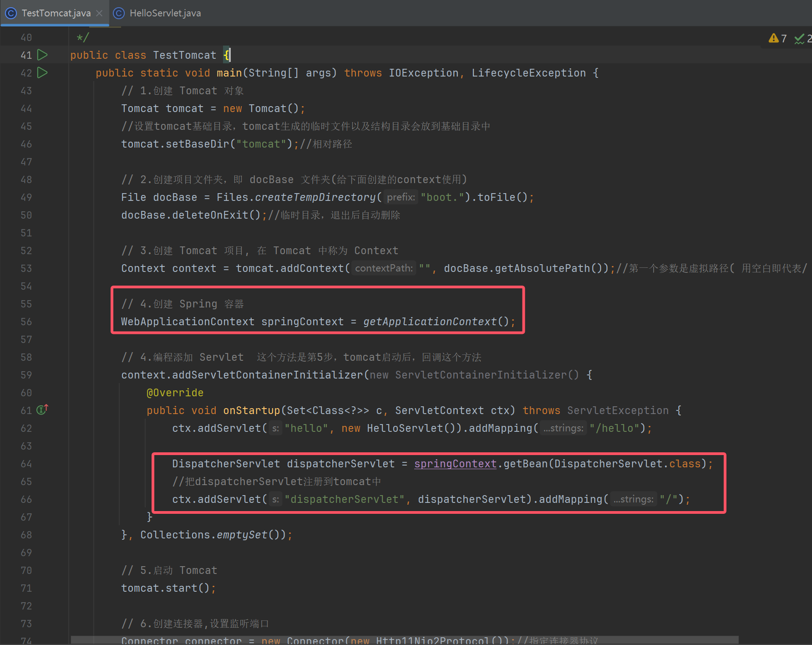Click the TestTomcat class name declaration
Image resolution: width=812 pixels, height=645 pixels.
pos(184,55)
